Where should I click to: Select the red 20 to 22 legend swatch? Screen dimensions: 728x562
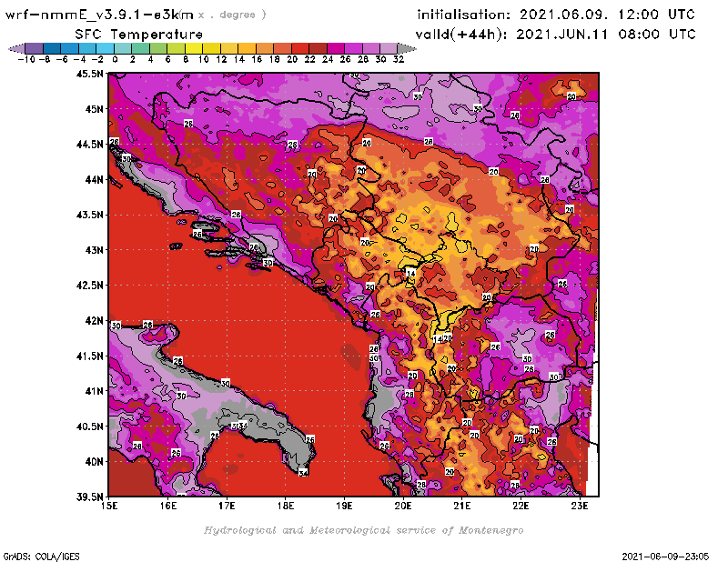300,48
